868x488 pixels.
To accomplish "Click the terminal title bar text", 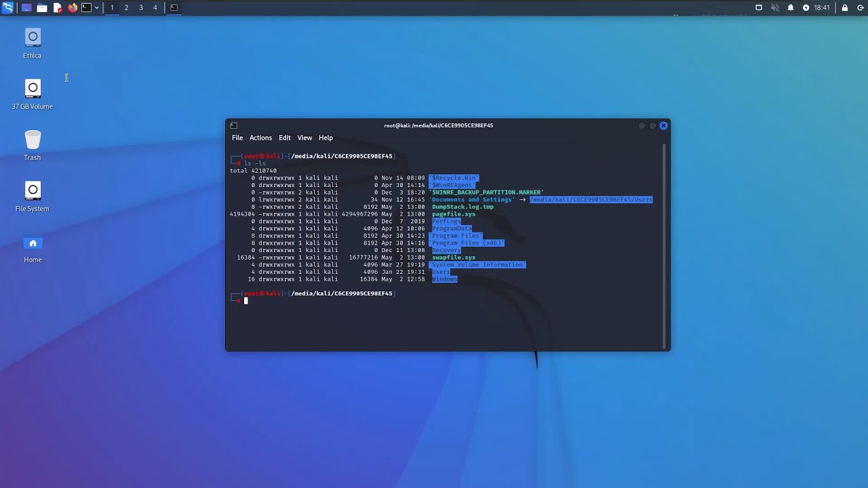I will point(439,125).
